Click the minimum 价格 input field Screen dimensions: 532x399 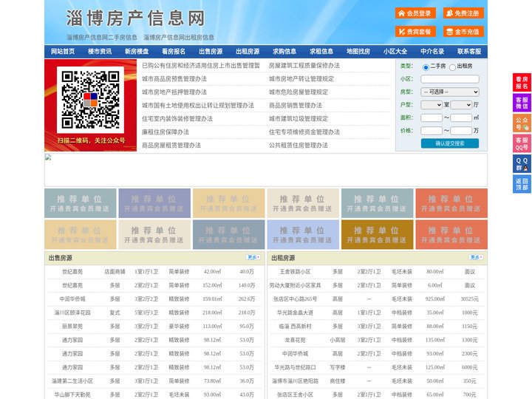432,131
